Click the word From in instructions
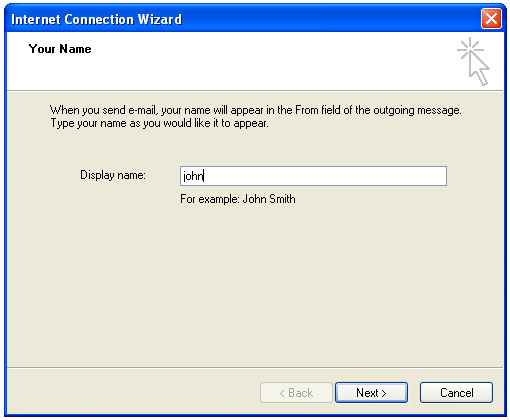 307,110
